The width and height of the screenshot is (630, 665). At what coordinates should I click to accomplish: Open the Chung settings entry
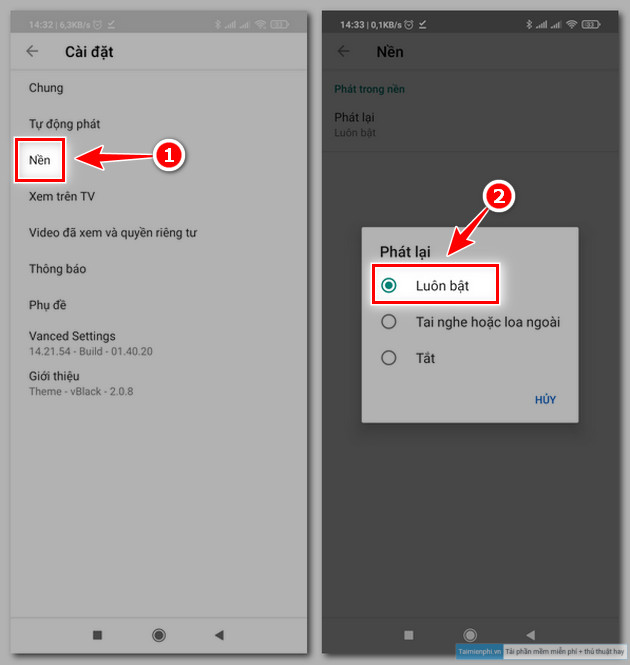click(x=159, y=88)
